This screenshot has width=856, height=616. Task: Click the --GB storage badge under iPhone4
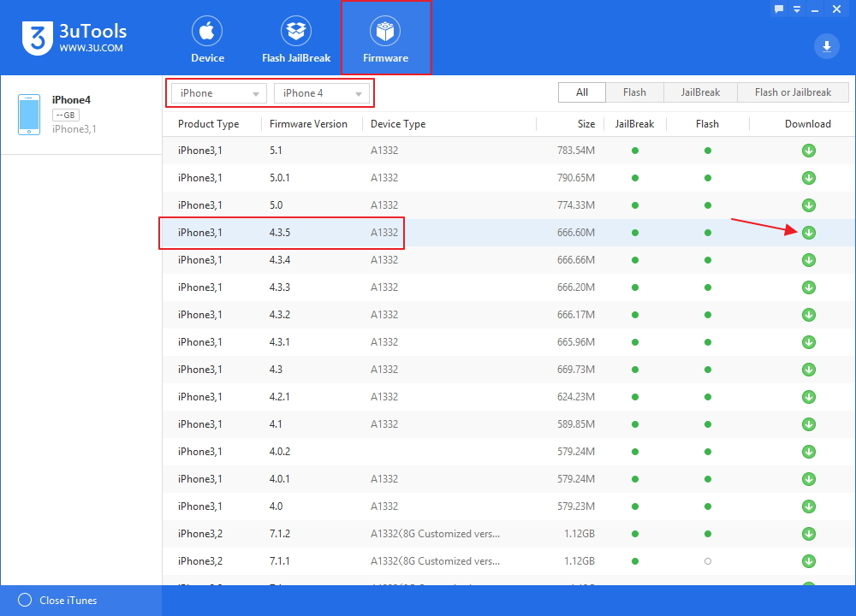[66, 115]
